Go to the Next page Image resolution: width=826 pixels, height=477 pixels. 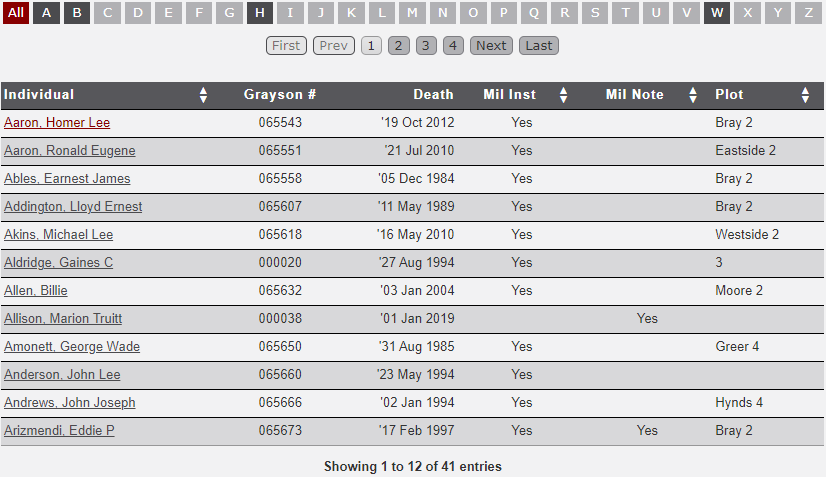[x=491, y=45]
